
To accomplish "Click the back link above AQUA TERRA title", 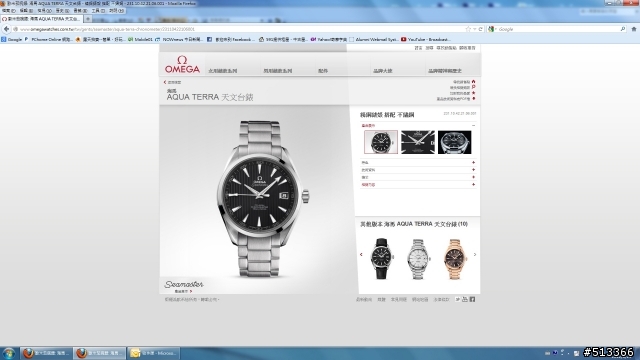I will pos(172,82).
